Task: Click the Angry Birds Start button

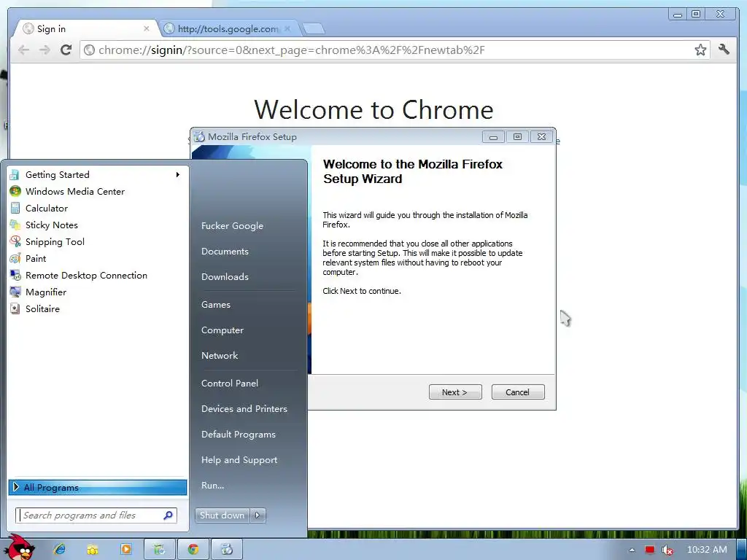Action: [20, 548]
